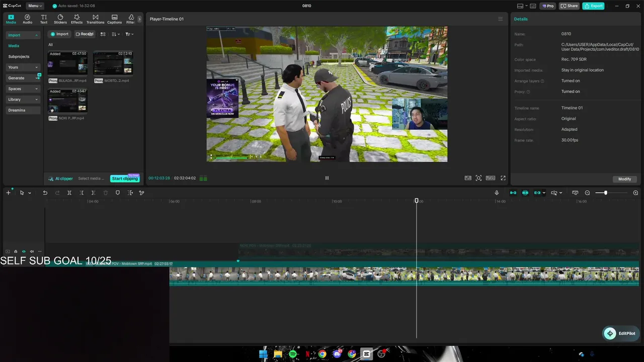Screen dimensions: 644x362
Task: Add a marker with the shield icon
Action: click(118, 193)
